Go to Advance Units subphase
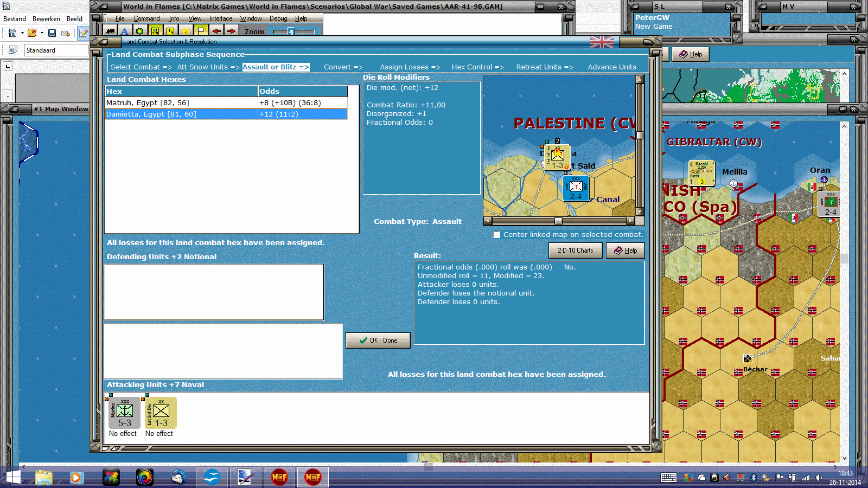The image size is (868, 488). tap(612, 67)
